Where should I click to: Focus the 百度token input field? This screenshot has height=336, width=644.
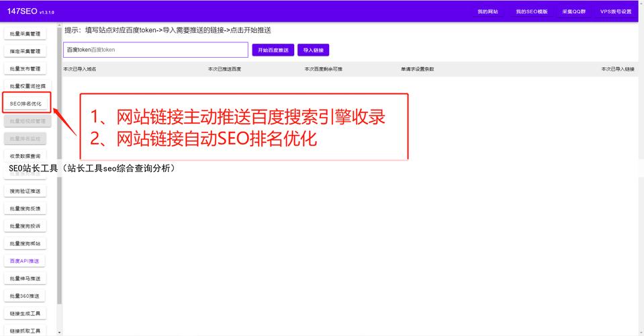click(x=156, y=50)
